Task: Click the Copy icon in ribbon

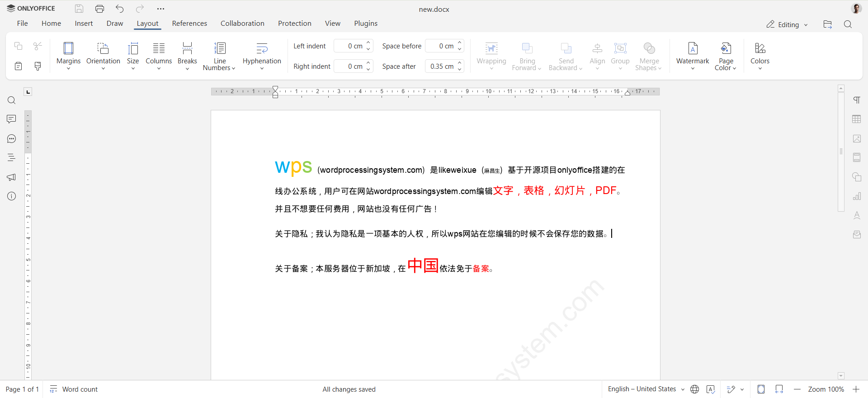Action: 19,46
